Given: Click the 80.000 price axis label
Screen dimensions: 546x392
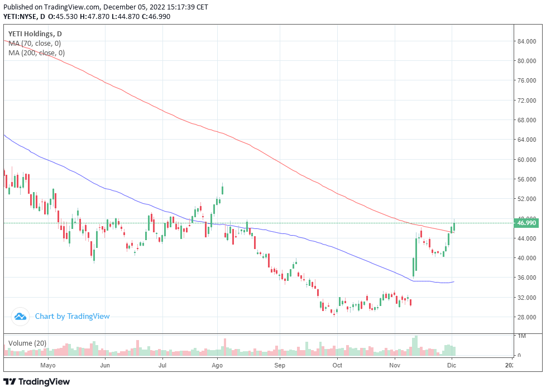Looking at the screenshot, I should point(526,61).
